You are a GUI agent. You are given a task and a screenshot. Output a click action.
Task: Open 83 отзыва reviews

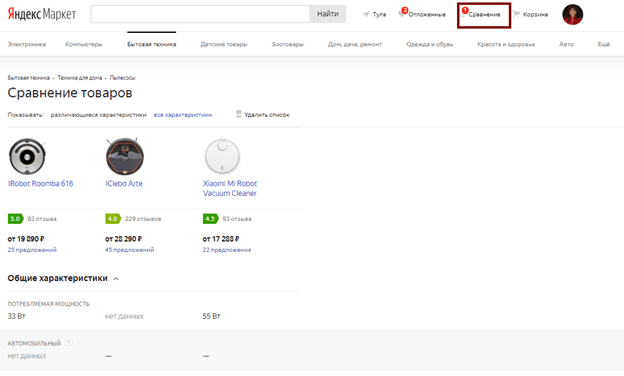(x=42, y=219)
